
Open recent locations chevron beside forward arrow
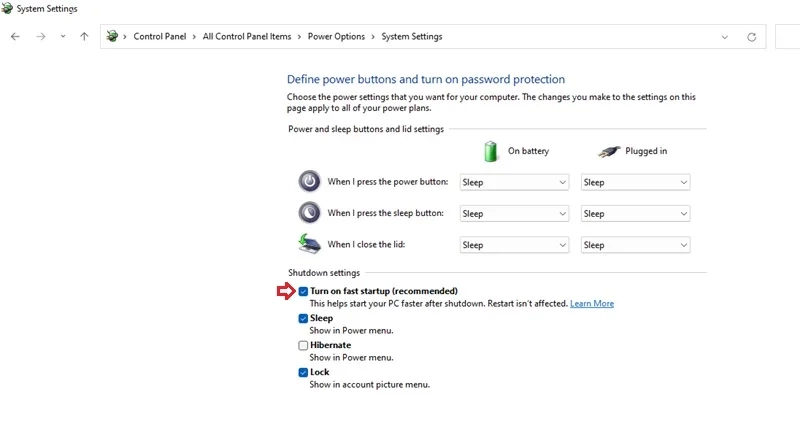tap(63, 37)
